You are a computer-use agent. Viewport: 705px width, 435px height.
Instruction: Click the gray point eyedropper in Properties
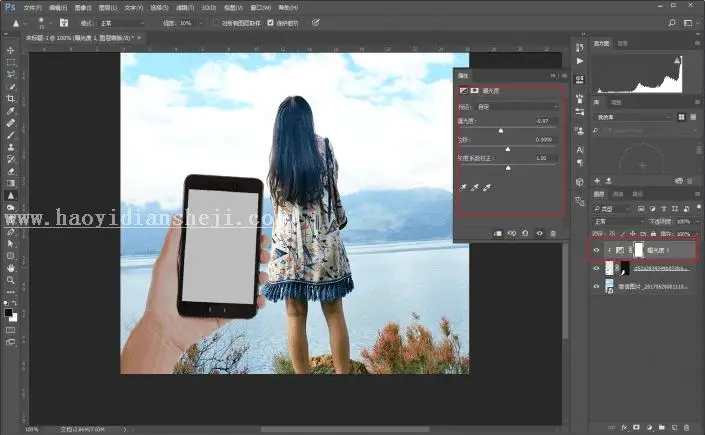(475, 188)
